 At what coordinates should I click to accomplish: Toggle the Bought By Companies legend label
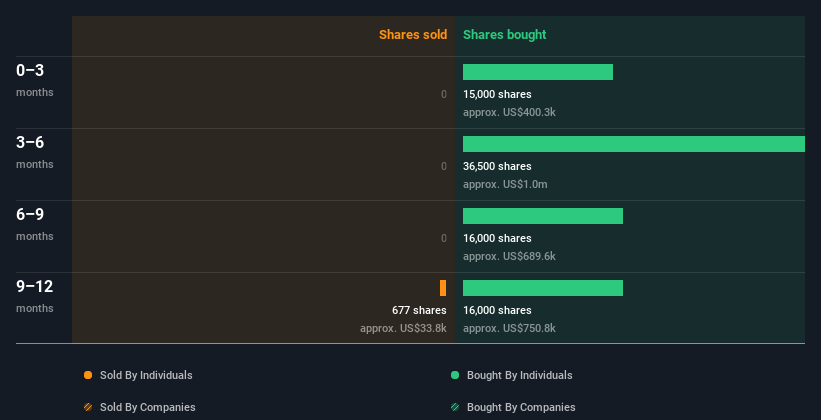pyautogui.click(x=521, y=407)
